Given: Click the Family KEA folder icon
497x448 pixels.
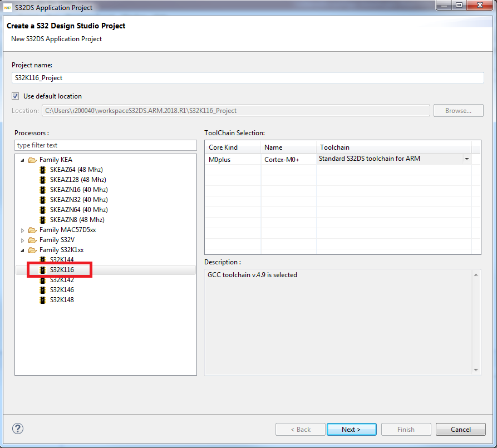Looking at the screenshot, I should pos(32,160).
